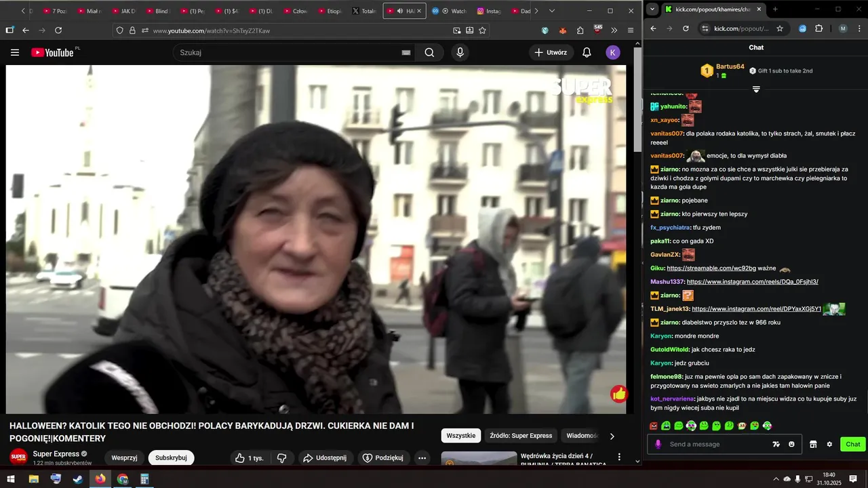Show hidden system tray icons chevron
This screenshot has width=868, height=488.
776,479
